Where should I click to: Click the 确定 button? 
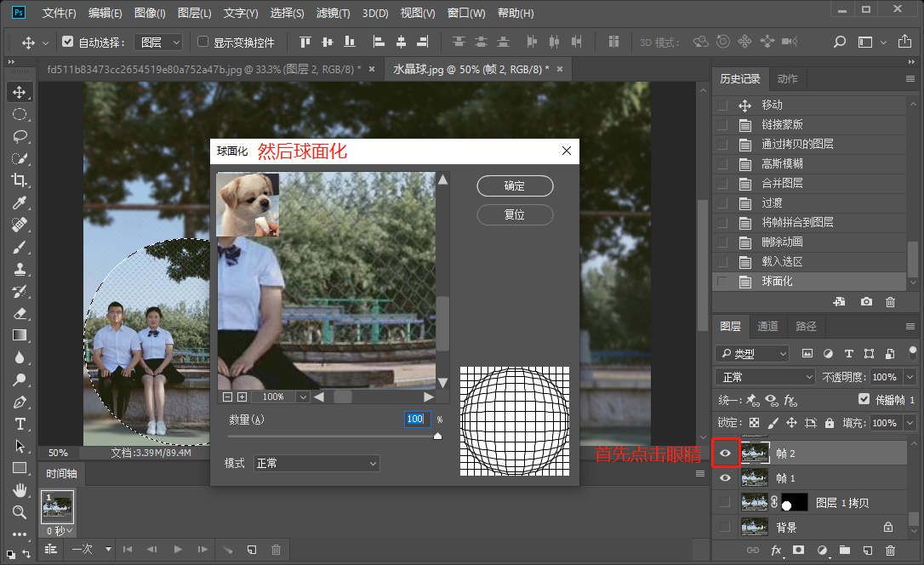[515, 185]
